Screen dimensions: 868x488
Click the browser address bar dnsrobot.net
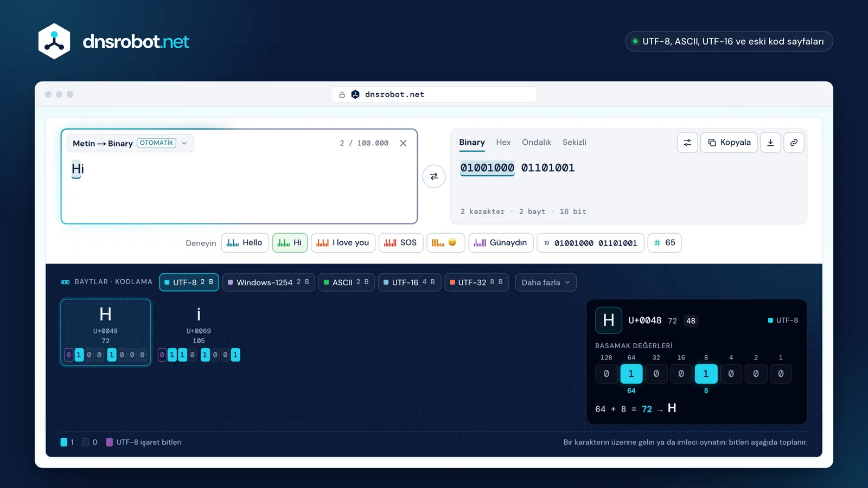(434, 94)
